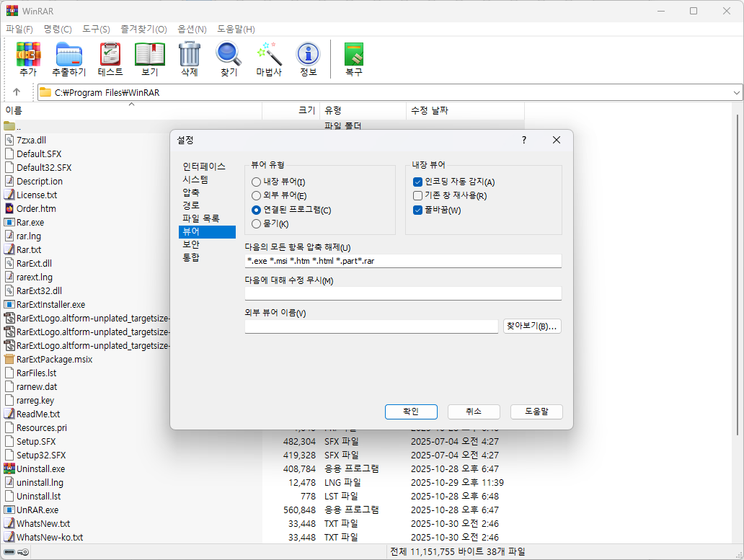Click the Uninstall.exe file icon

pos(9,468)
